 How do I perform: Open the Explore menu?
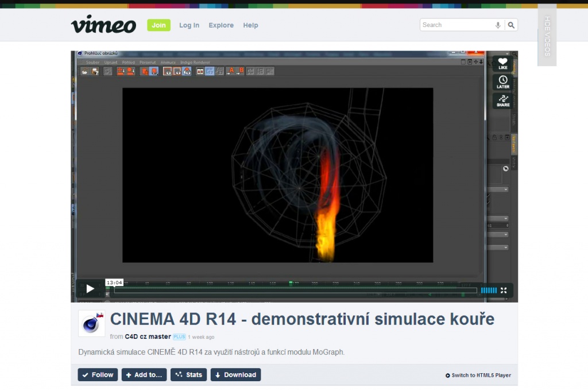point(221,25)
